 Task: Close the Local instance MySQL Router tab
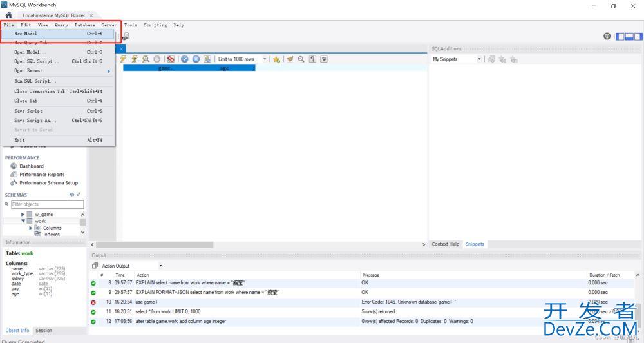pyautogui.click(x=91, y=15)
